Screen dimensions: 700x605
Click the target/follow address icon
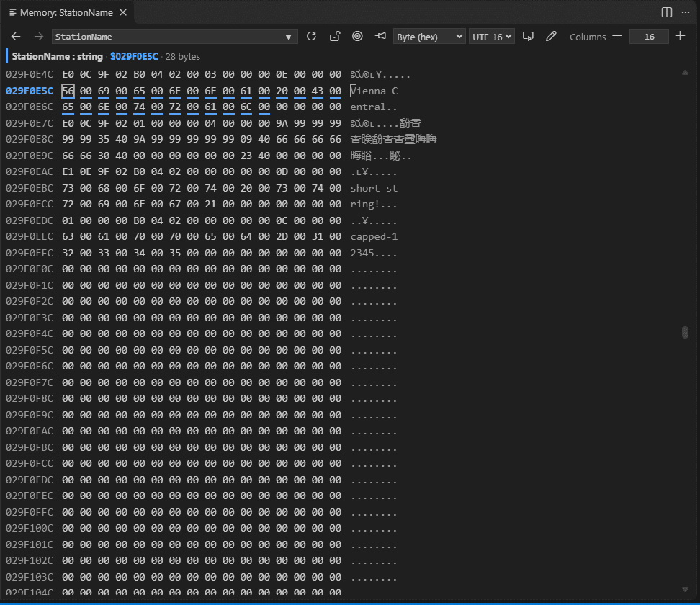pyautogui.click(x=357, y=37)
